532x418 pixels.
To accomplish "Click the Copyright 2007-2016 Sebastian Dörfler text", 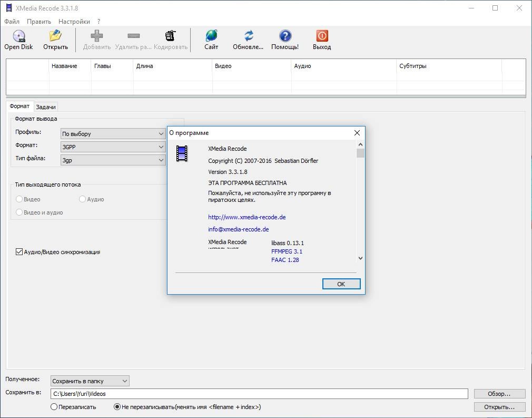I will click(x=263, y=161).
